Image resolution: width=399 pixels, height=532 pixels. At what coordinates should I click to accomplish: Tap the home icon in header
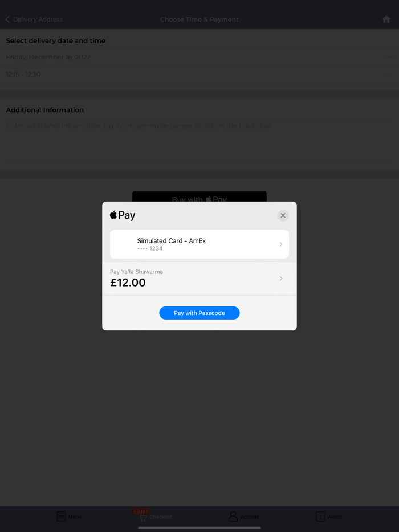point(386,19)
